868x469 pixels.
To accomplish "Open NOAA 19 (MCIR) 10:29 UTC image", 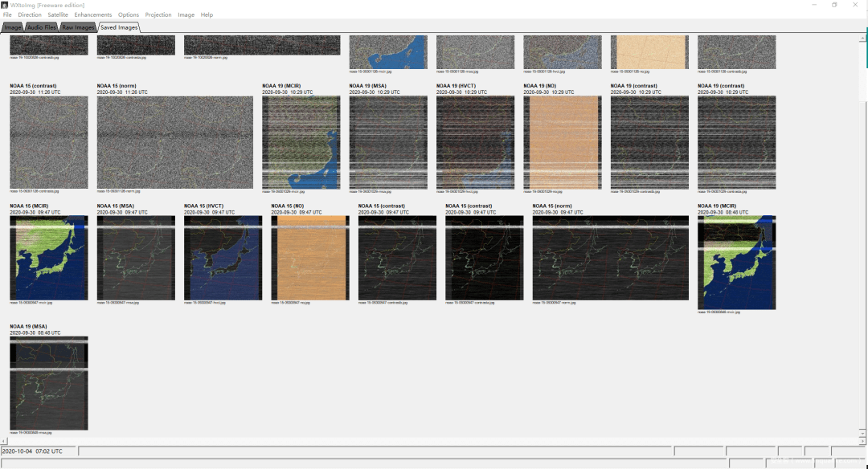I will [x=301, y=142].
